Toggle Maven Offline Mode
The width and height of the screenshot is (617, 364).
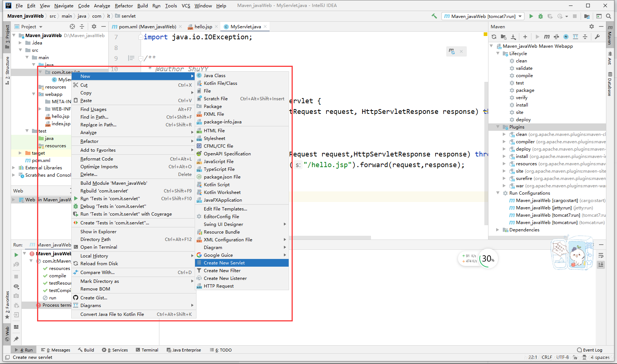[x=556, y=37]
